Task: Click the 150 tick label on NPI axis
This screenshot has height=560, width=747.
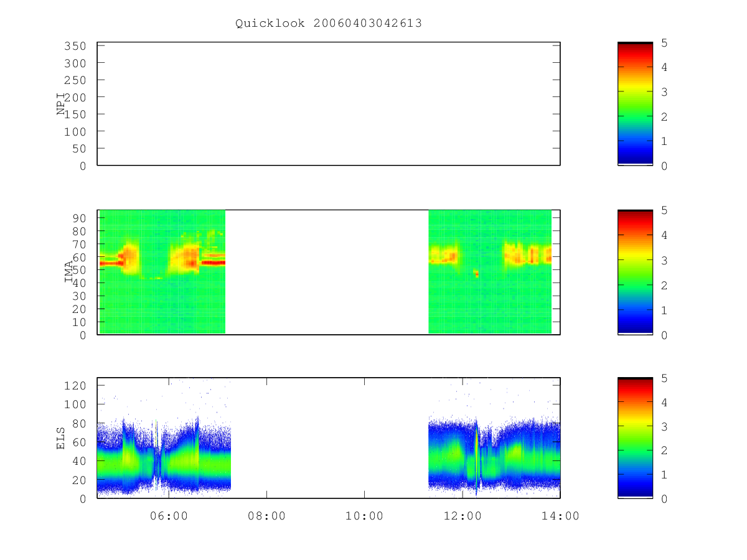Action: (x=75, y=114)
